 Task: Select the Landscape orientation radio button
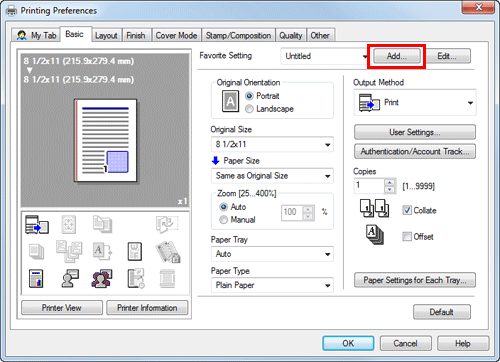[249, 109]
